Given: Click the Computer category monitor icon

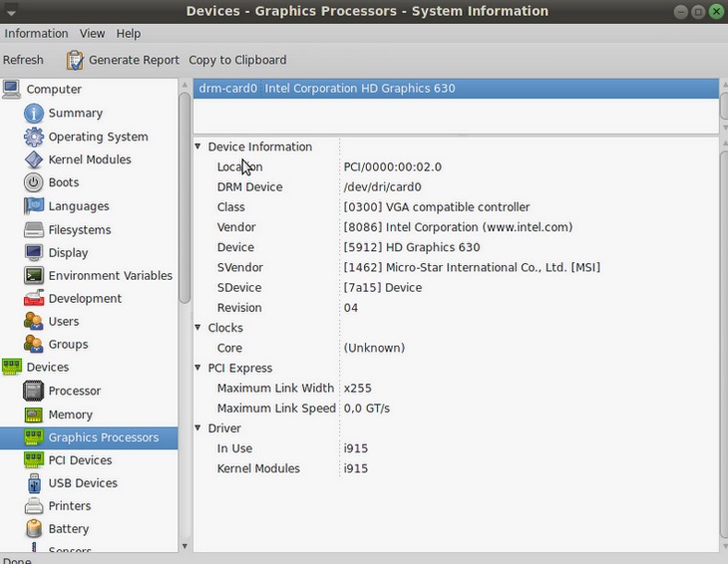Looking at the screenshot, I should [x=11, y=89].
